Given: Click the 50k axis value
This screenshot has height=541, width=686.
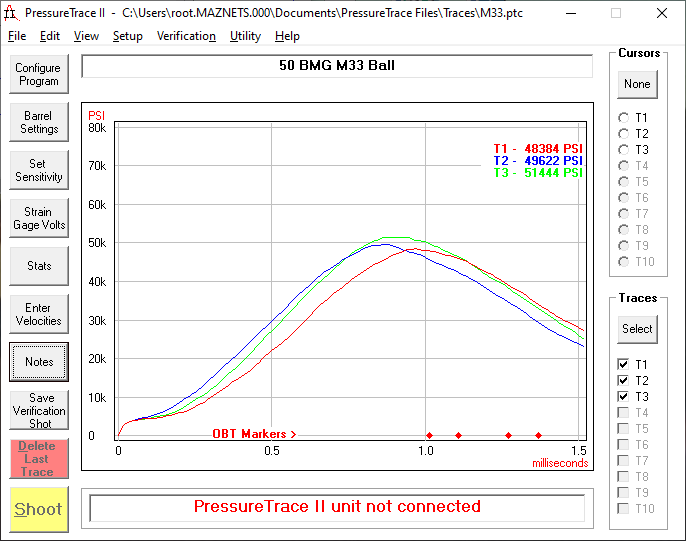Looking at the screenshot, I should pos(97,243).
